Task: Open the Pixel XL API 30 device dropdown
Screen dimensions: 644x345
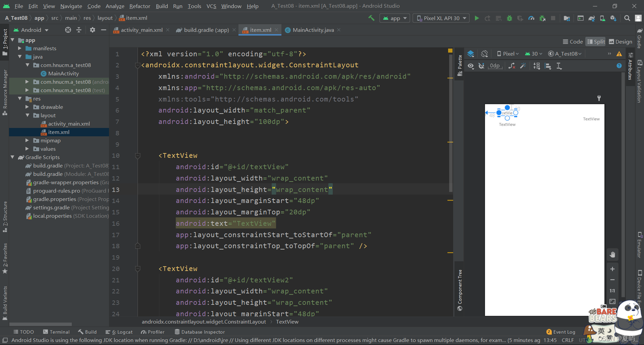Action: pos(441,18)
